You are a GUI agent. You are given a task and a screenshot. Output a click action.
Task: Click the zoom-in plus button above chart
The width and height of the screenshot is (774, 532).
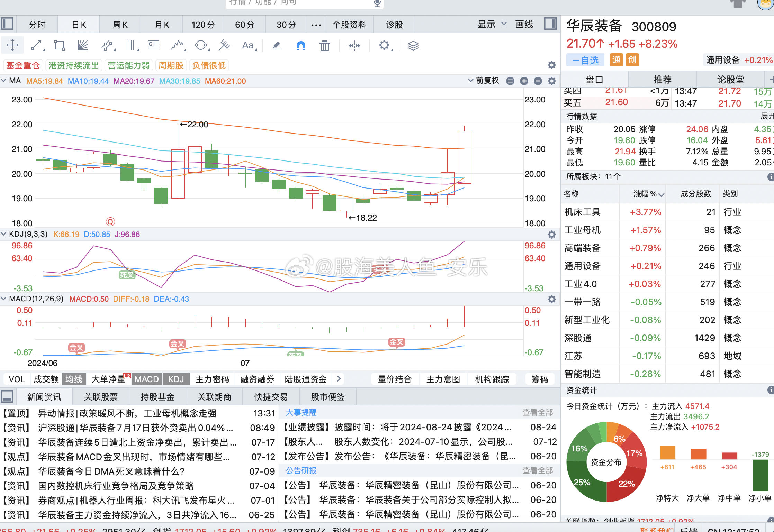click(524, 81)
